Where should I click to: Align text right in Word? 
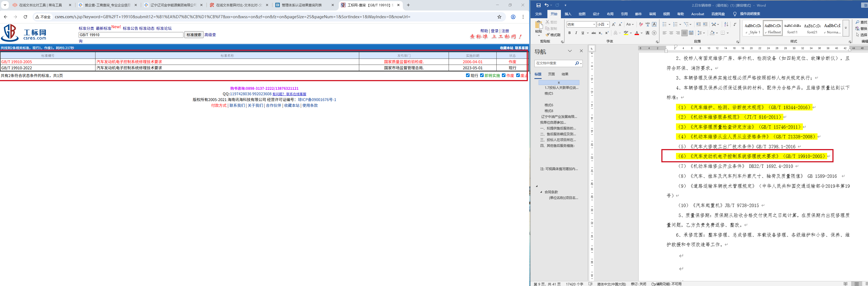point(678,33)
